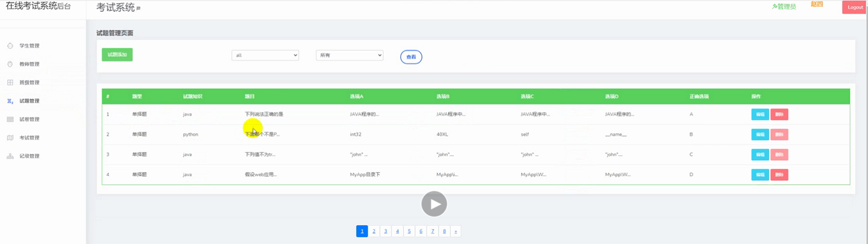This screenshot has height=244, width=868.
Task: Click the 选项A column header
Action: pyautogui.click(x=357, y=97)
